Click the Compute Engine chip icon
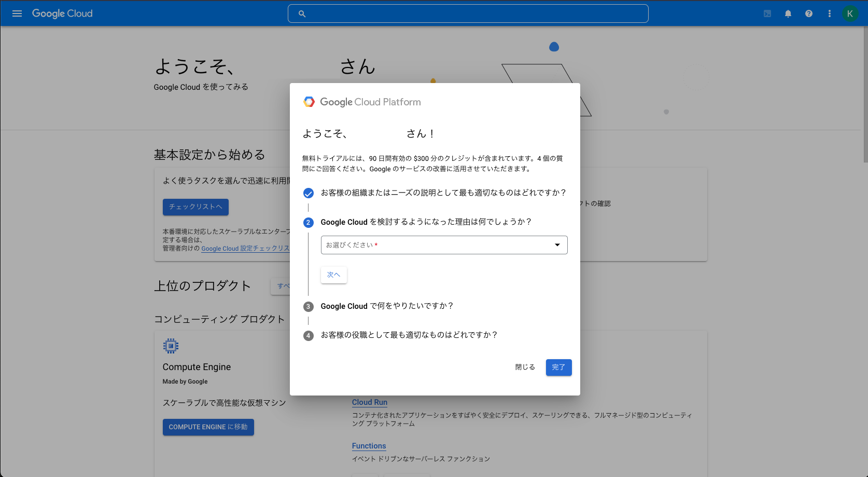The width and height of the screenshot is (868, 477). (171, 346)
